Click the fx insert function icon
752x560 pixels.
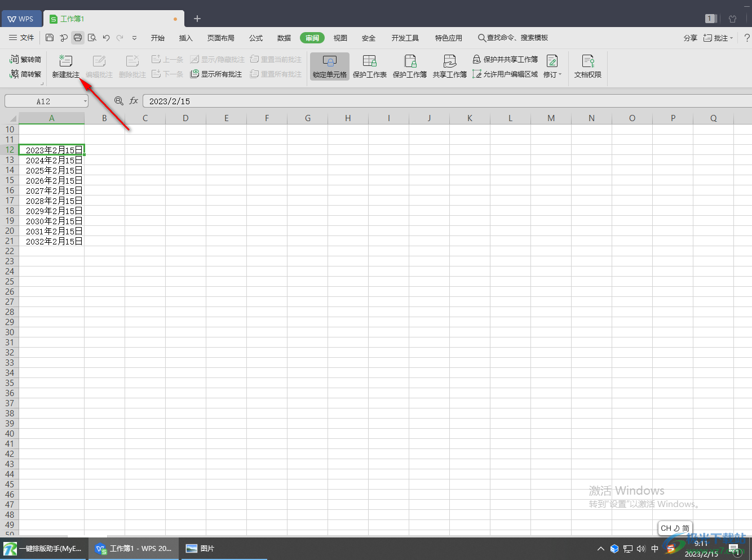point(134,101)
